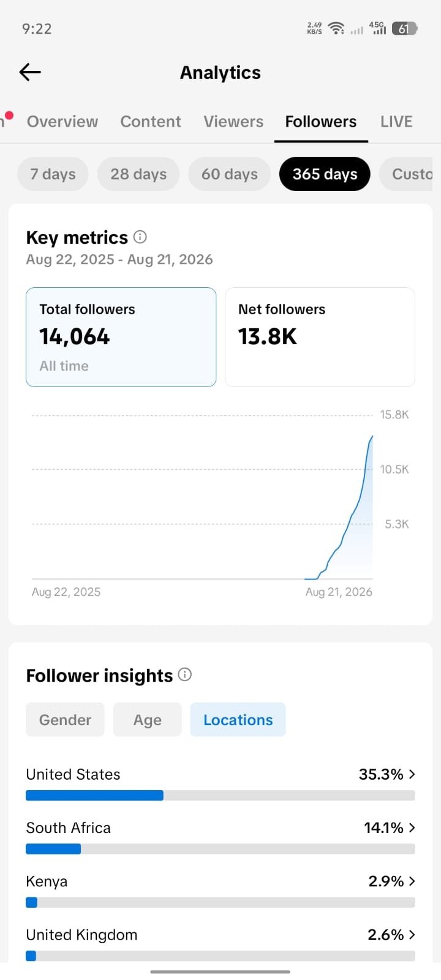The height and width of the screenshot is (980, 441).
Task: Expand United Kingdom location details chevron
Action: pos(412,935)
